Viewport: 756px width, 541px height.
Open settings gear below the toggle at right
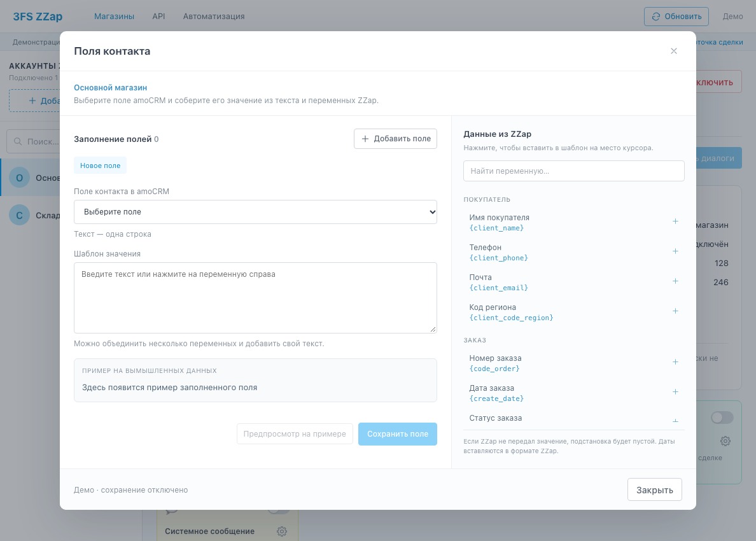(725, 440)
